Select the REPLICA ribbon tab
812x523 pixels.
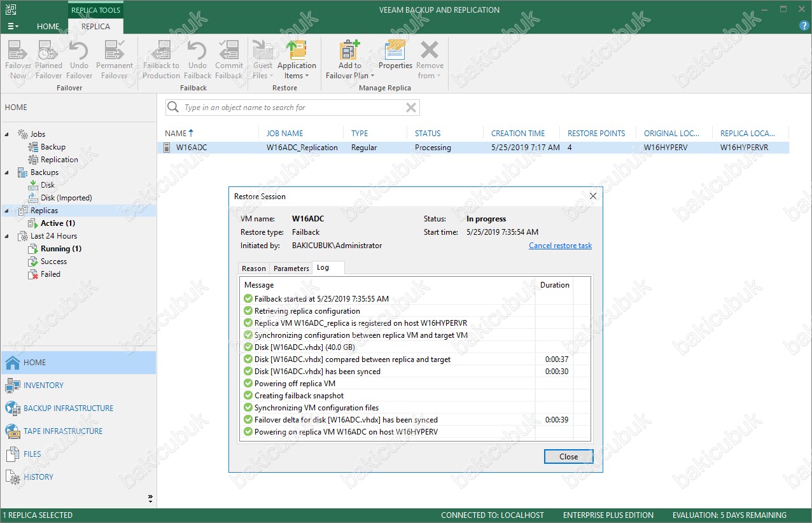tap(95, 26)
